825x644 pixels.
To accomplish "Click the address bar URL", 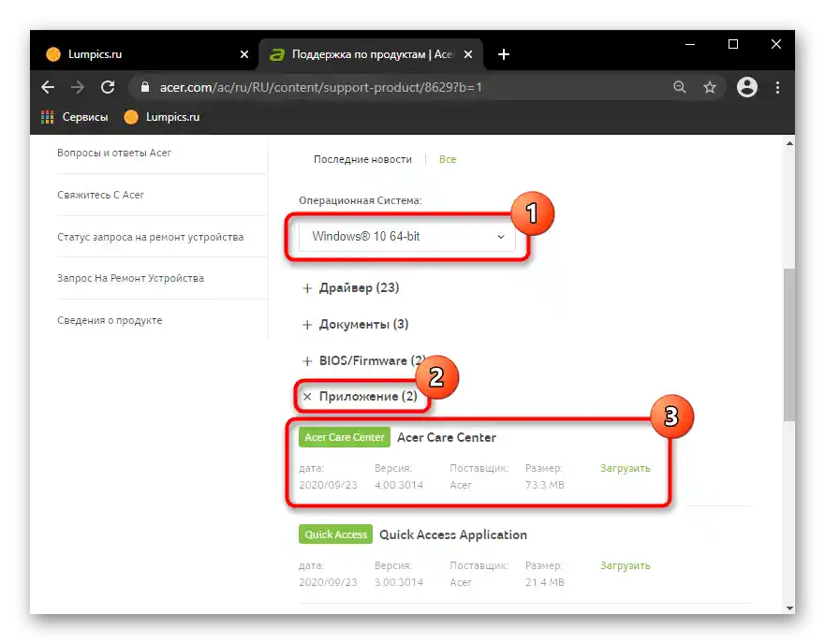I will click(321, 87).
